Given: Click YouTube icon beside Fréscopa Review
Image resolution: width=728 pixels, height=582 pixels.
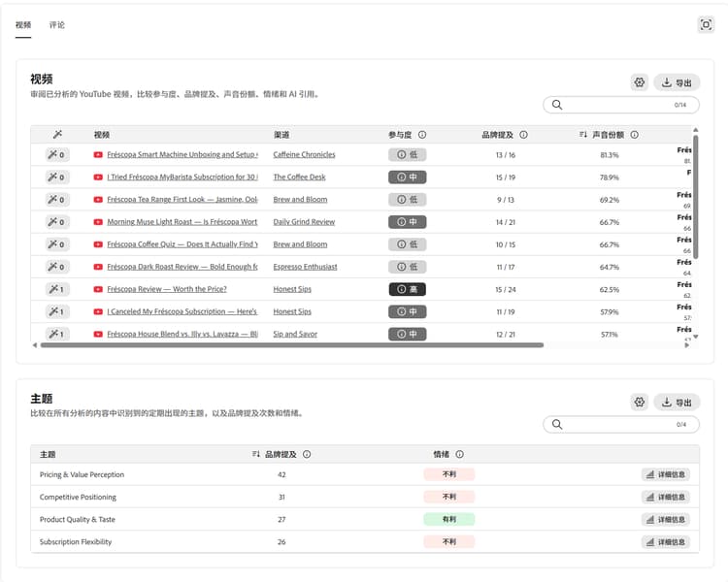Looking at the screenshot, I should pos(98,289).
